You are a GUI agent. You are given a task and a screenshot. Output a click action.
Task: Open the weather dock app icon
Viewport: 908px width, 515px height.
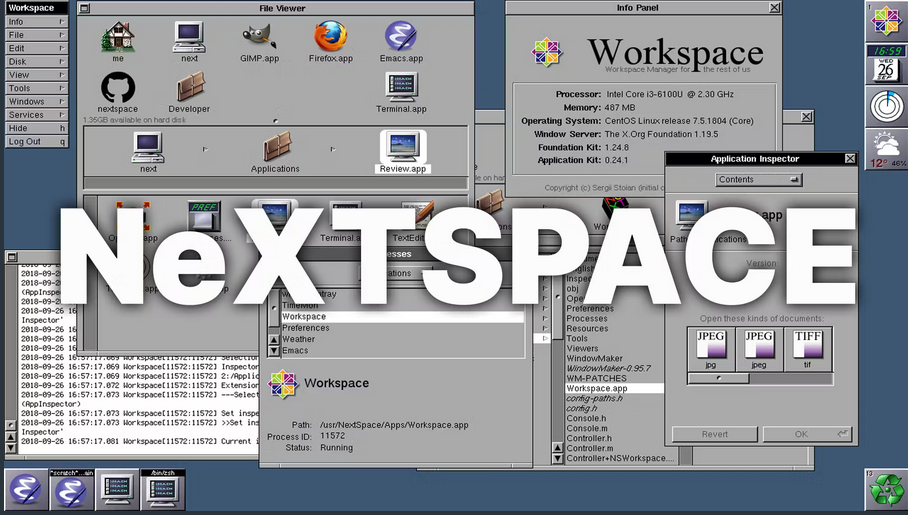[x=885, y=150]
